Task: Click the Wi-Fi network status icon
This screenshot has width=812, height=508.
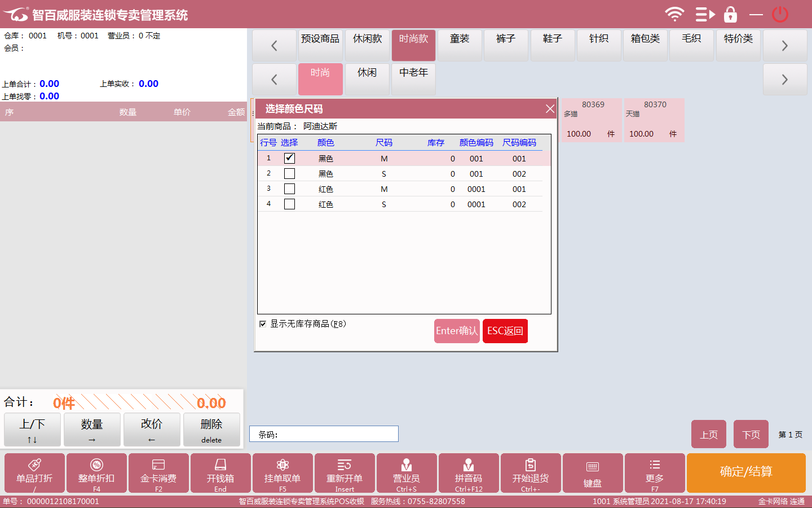Action: (674, 14)
